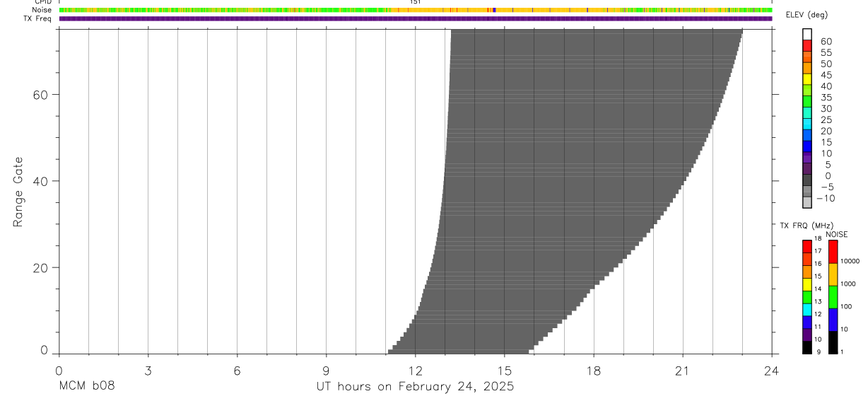
Task: Click the '45' label on the ELEV legend
Action: tap(826, 75)
